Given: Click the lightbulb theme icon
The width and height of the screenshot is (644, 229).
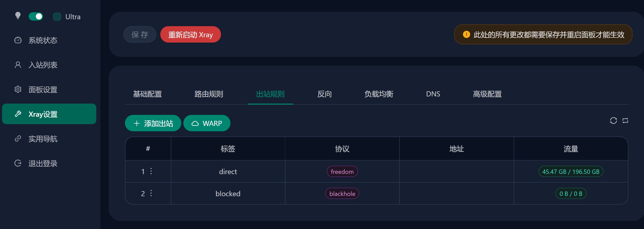Looking at the screenshot, I should click(18, 16).
